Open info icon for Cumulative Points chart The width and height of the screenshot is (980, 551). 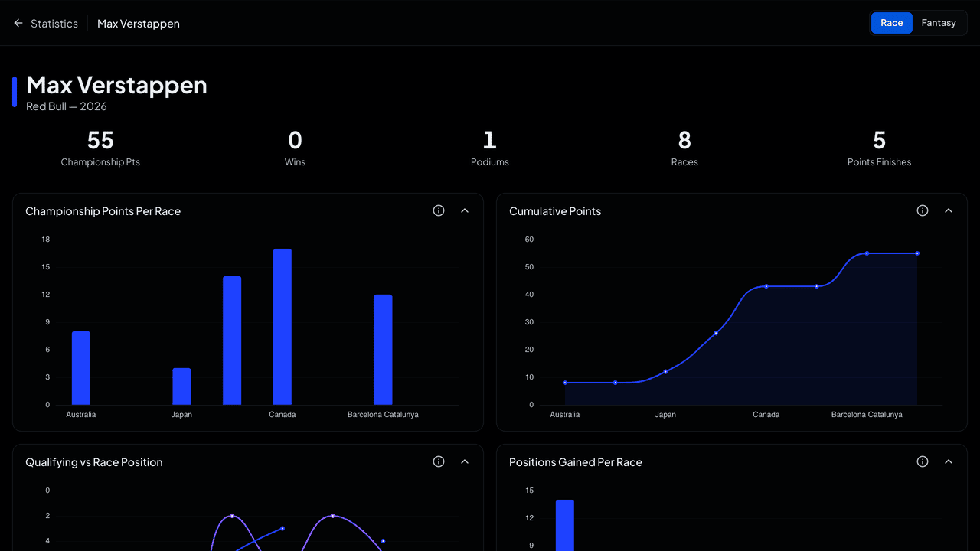[923, 210]
